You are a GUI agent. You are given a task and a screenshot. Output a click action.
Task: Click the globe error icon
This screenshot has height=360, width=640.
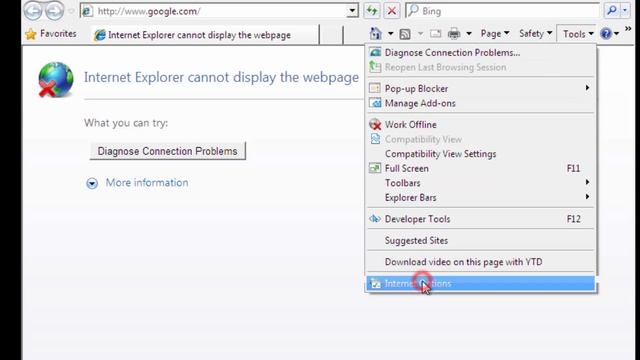click(56, 80)
